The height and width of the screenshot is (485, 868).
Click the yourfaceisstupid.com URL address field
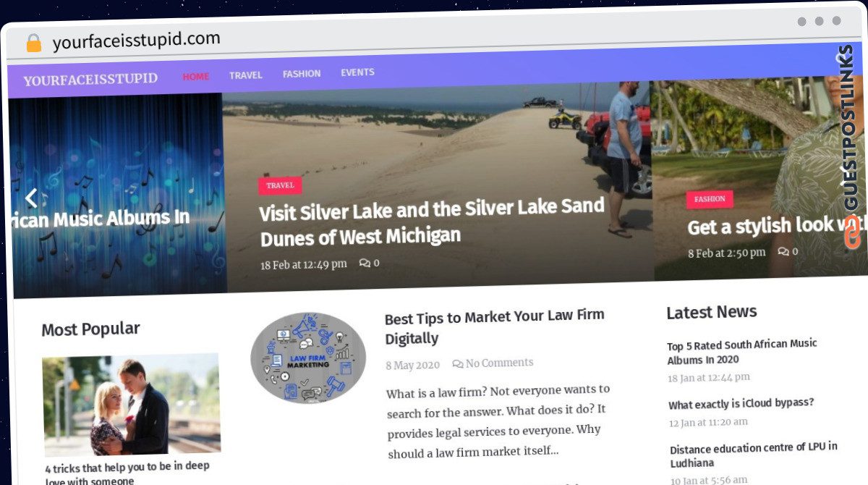pos(137,41)
